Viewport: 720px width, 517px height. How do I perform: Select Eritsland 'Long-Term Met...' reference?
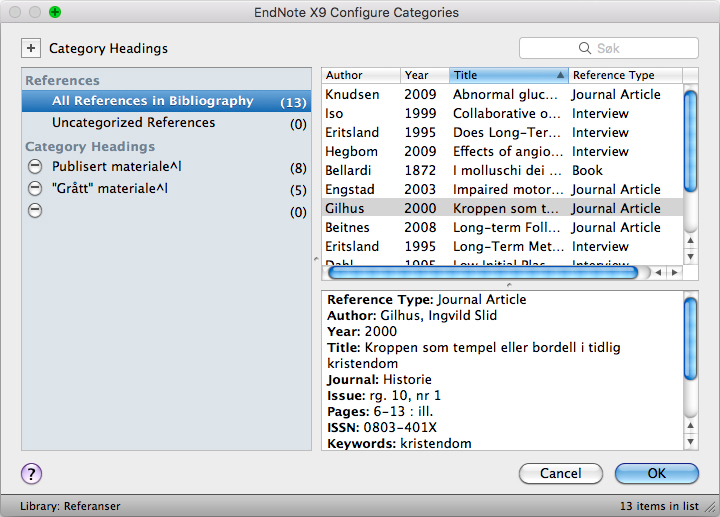click(502, 246)
